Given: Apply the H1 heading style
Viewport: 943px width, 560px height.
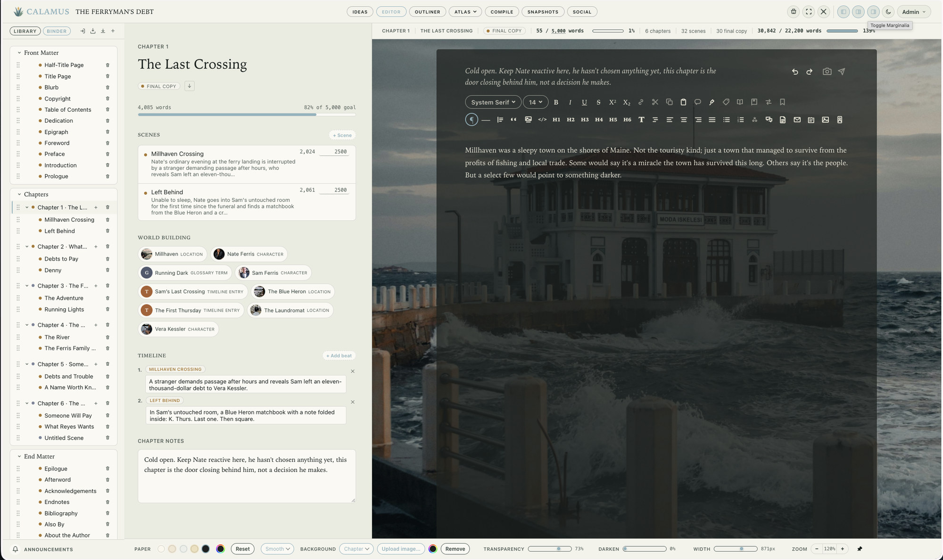Looking at the screenshot, I should [x=556, y=120].
